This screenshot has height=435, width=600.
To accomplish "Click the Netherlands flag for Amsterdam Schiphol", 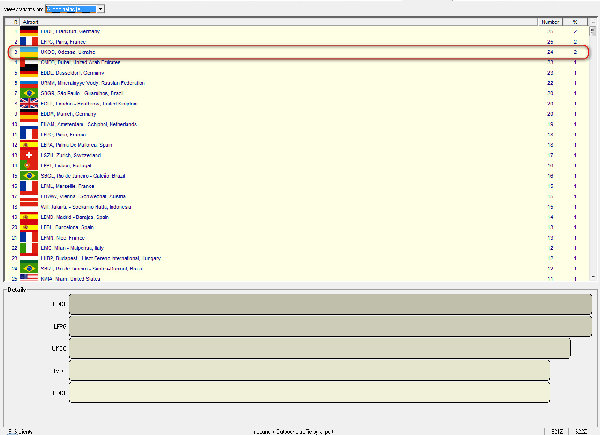I will point(29,124).
